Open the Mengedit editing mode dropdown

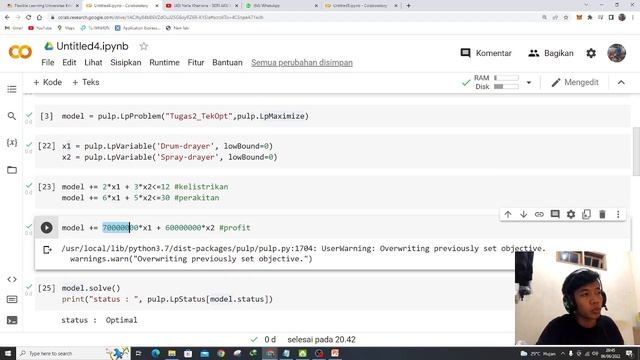pos(575,82)
